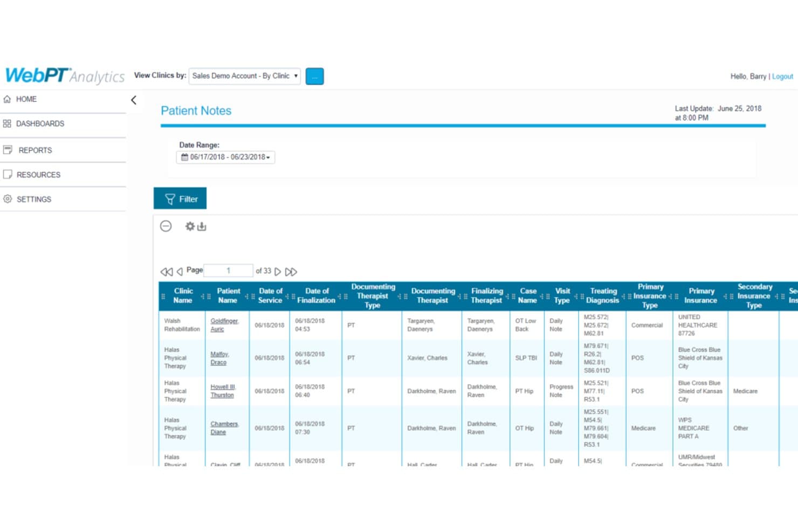Click the Primary Insurance column header

700,295
